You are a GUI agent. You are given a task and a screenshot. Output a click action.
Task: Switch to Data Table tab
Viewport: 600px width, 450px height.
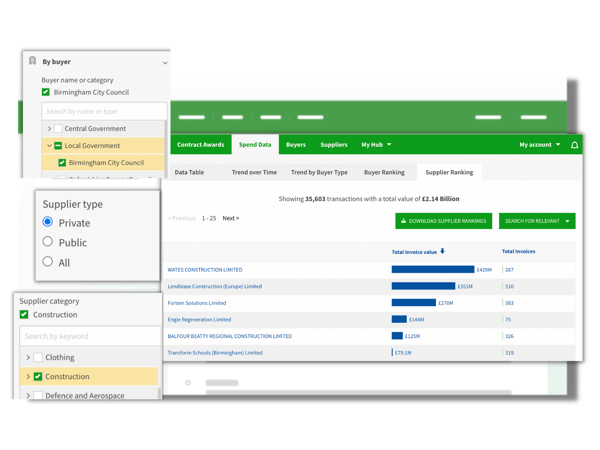pyautogui.click(x=189, y=172)
